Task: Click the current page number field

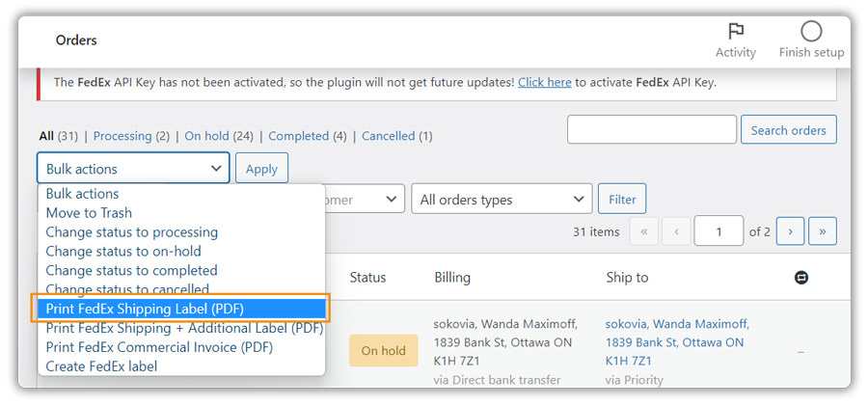Action: point(718,231)
